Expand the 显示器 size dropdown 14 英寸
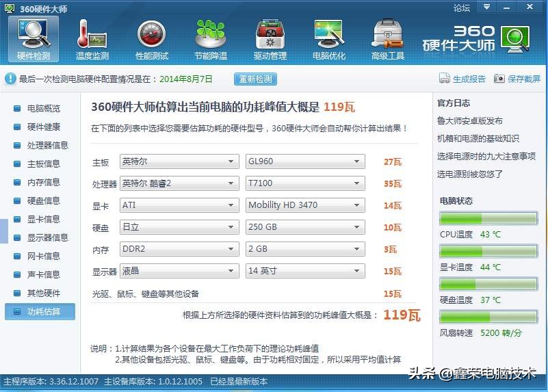 pos(305,271)
